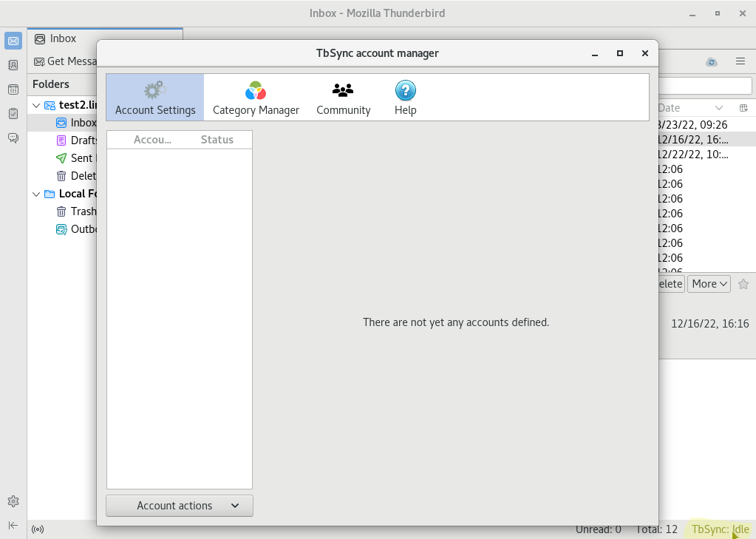The image size is (756, 539).
Task: Open the Tasks space icon
Action: tap(13, 113)
